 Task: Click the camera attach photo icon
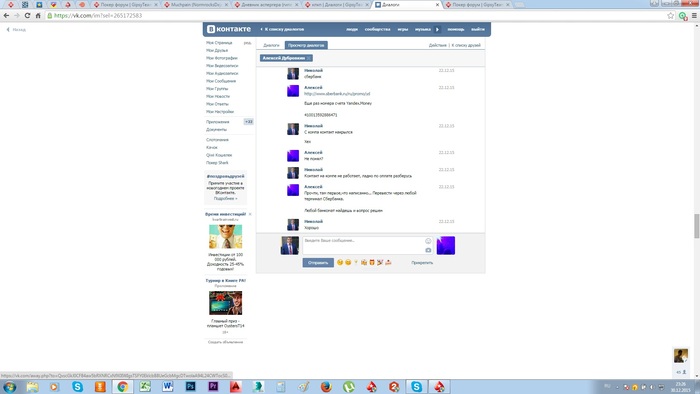(x=428, y=250)
